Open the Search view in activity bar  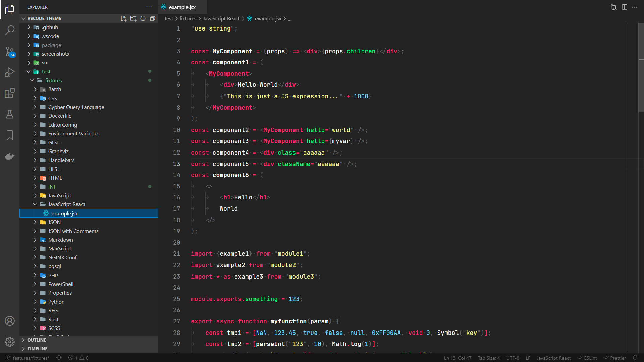click(x=10, y=31)
